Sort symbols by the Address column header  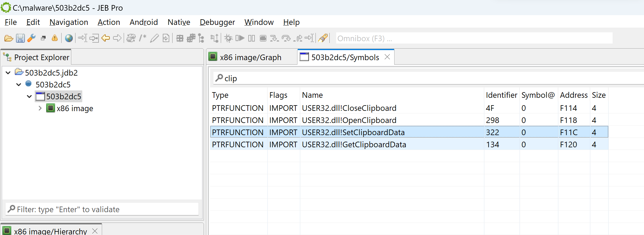[574, 95]
